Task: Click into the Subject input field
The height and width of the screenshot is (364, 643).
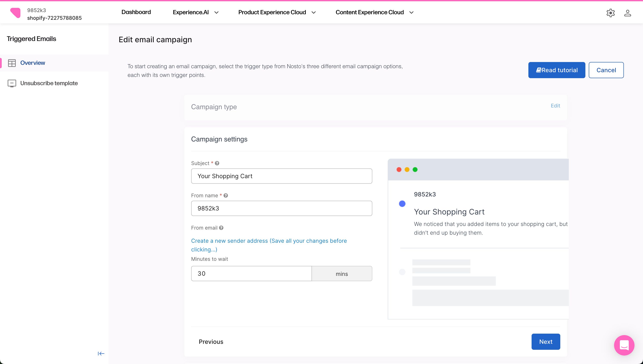Action: [x=281, y=176]
